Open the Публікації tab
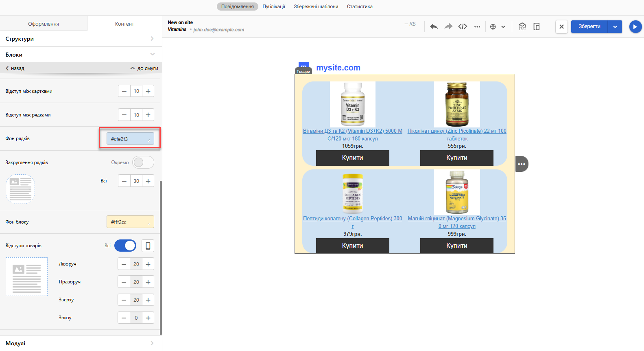This screenshot has height=351, width=644. pos(274,7)
